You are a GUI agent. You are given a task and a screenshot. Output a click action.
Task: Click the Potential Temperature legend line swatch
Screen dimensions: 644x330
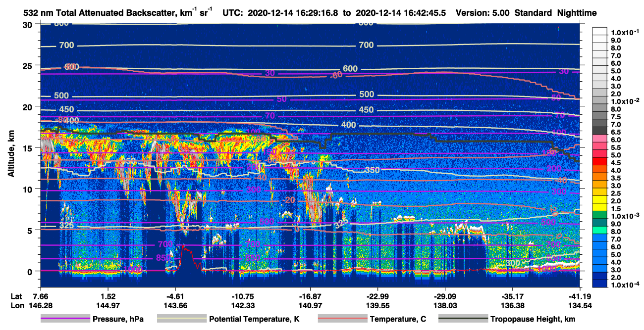(x=182, y=320)
